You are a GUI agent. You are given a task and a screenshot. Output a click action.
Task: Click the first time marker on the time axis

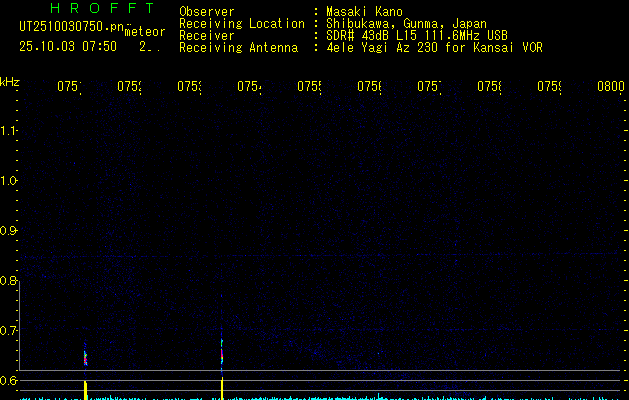69,87
